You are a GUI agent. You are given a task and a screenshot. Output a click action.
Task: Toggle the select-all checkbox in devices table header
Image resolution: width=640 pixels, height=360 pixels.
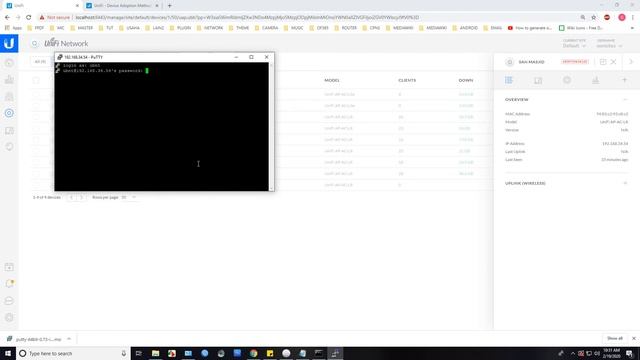[36, 80]
